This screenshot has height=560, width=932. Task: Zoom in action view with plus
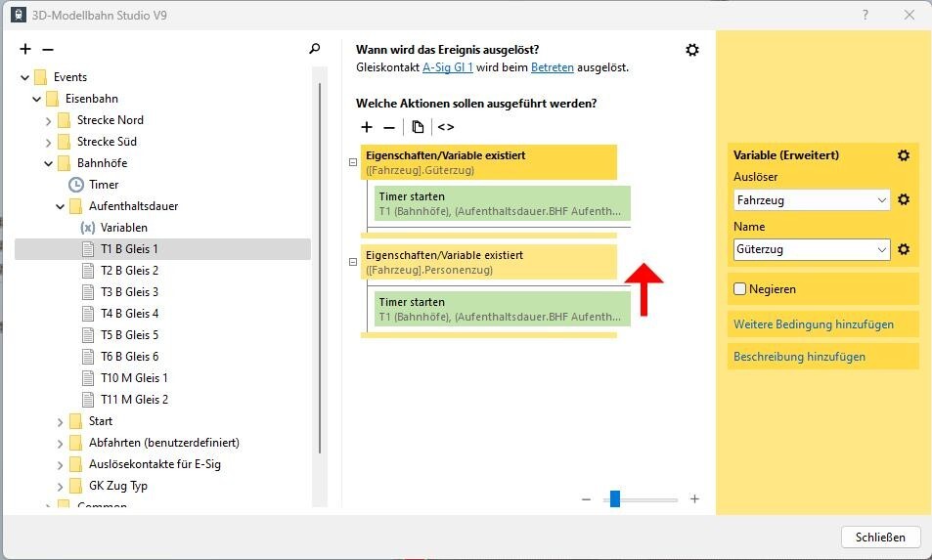[x=694, y=498]
